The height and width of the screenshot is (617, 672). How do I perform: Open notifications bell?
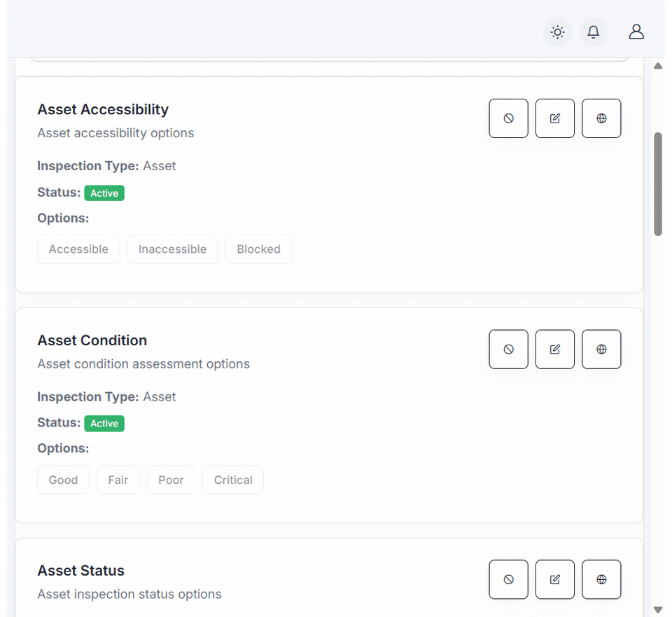(x=593, y=32)
